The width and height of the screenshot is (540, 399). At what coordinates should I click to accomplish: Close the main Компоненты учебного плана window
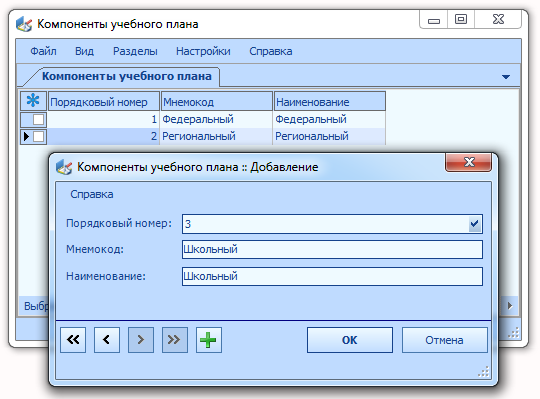(498, 20)
